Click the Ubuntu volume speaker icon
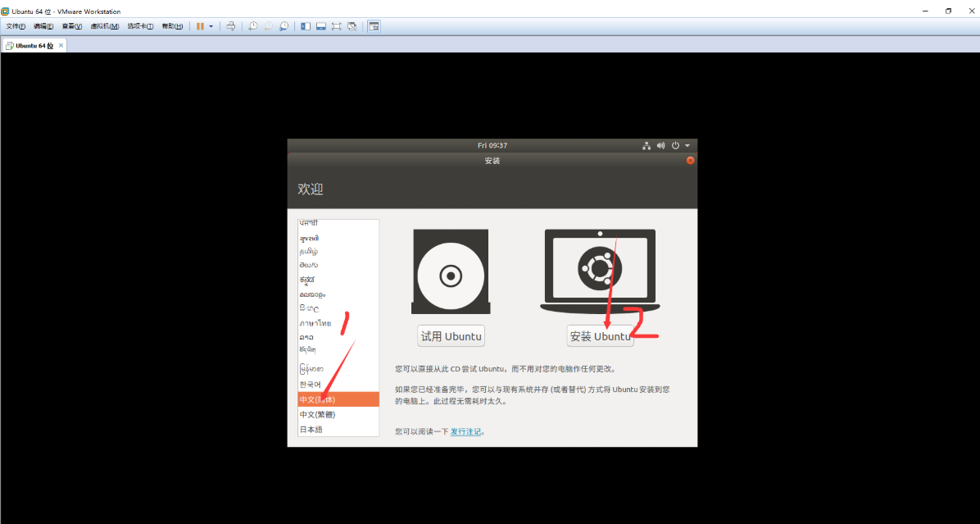 (660, 146)
